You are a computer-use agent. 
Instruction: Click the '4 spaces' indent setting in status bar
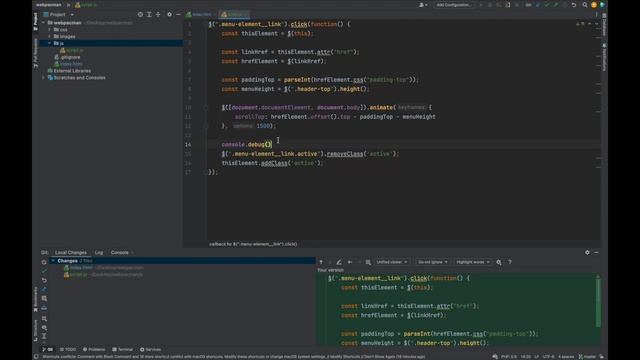coord(566,356)
